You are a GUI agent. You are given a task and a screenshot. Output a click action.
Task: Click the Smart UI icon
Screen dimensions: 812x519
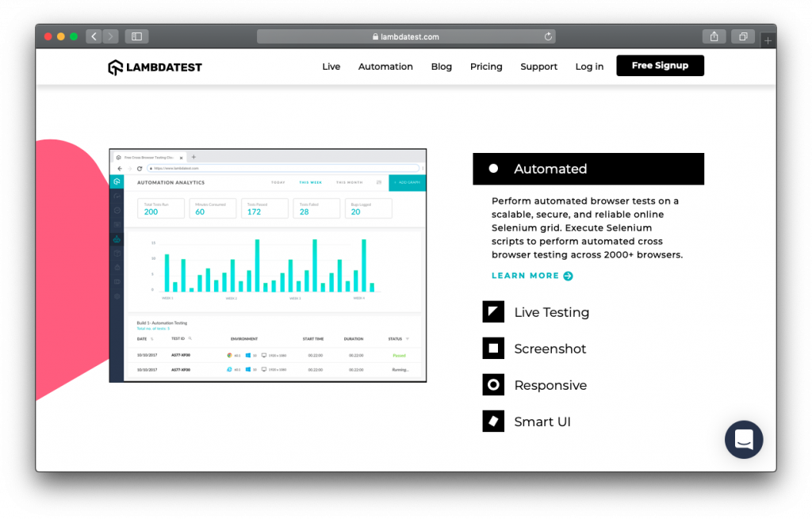[493, 422]
